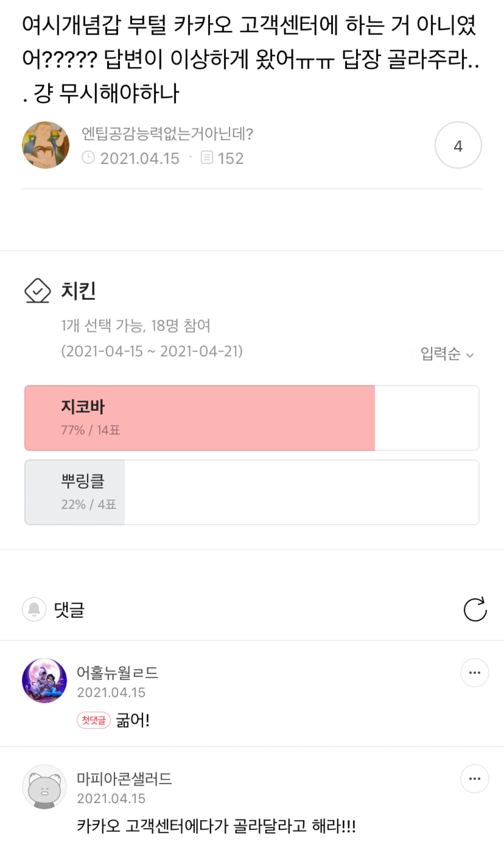Refresh the comments with the reload icon

(475, 609)
